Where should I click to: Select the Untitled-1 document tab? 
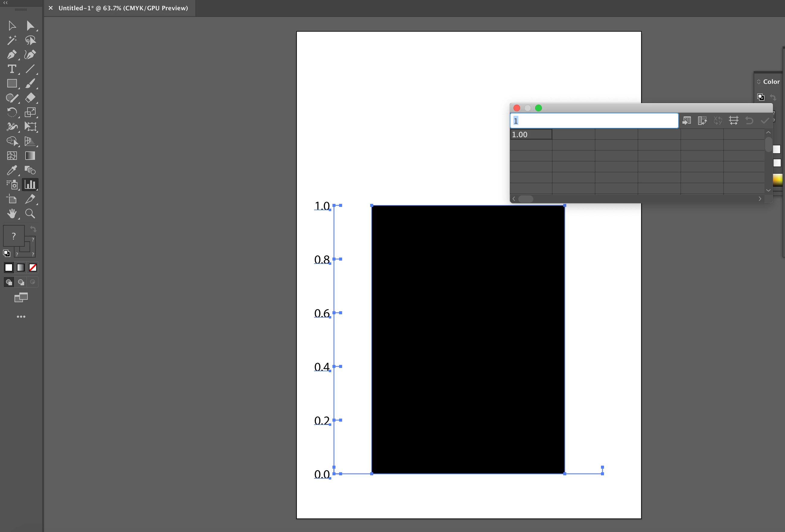(123, 8)
